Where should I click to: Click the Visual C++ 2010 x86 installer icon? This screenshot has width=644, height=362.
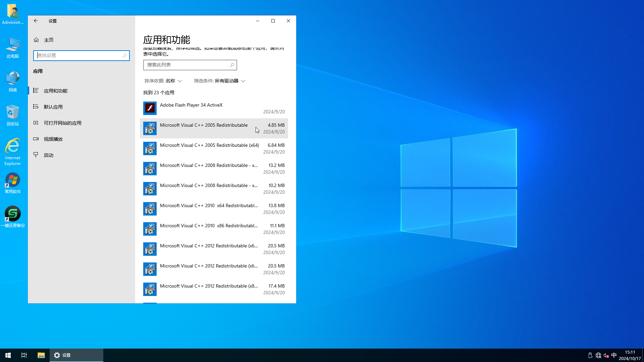pyautogui.click(x=150, y=229)
